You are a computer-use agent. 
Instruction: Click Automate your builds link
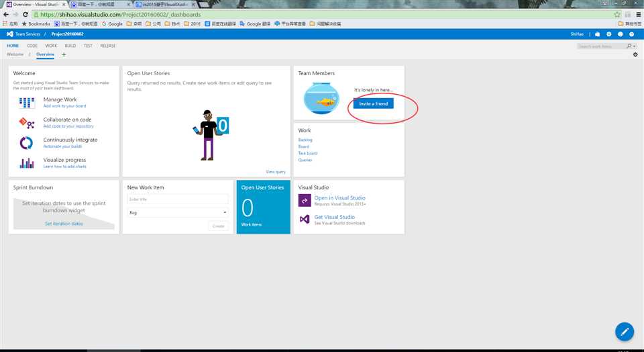pos(62,146)
